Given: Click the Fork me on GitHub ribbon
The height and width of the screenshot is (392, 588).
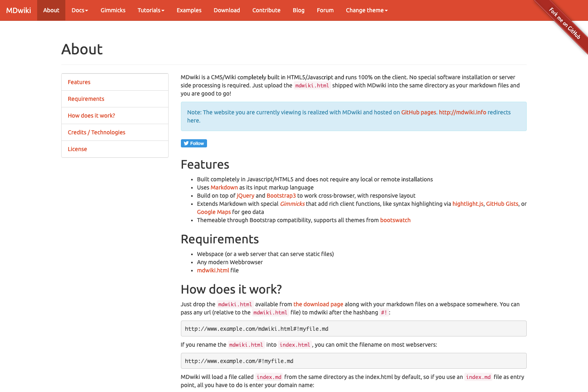Looking at the screenshot, I should click(565, 23).
